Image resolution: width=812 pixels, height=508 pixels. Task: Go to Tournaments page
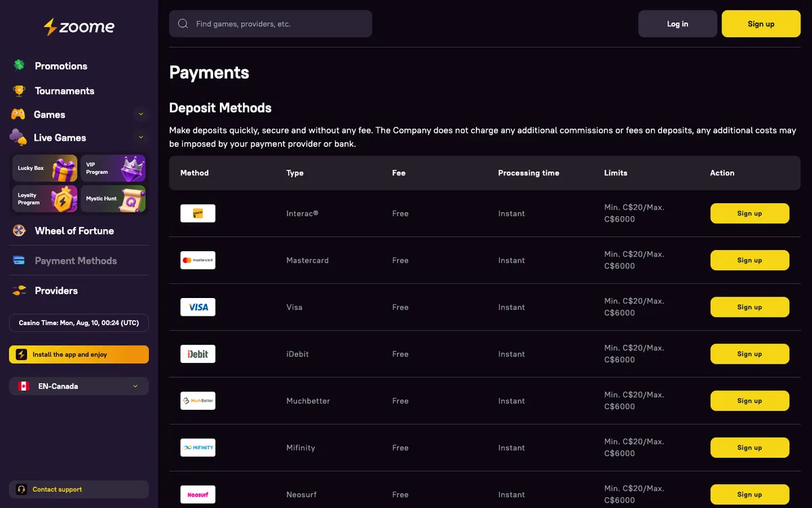click(x=64, y=91)
